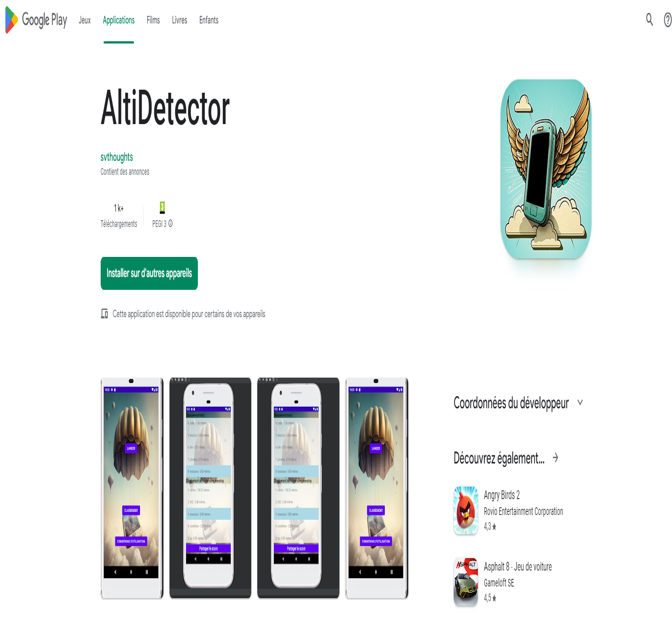The image size is (672, 619).
Task: Open the Livres tab
Action: pyautogui.click(x=179, y=20)
